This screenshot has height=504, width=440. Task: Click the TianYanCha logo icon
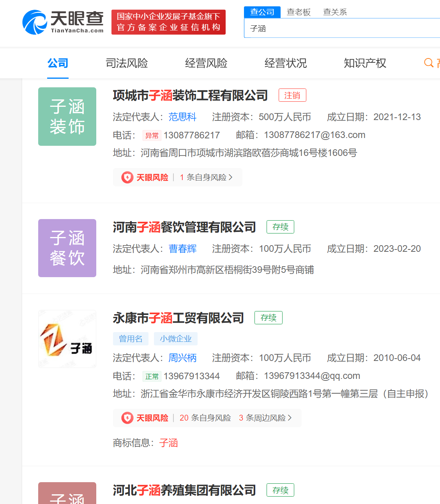(35, 22)
